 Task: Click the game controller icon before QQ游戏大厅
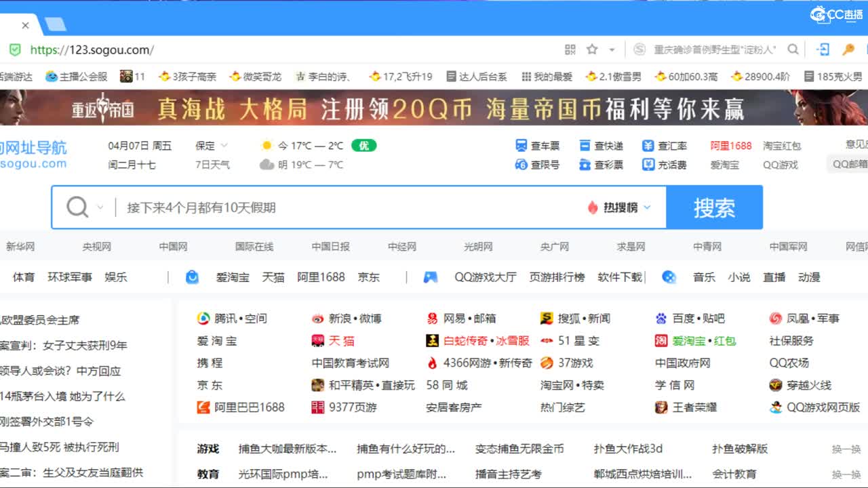(x=431, y=277)
